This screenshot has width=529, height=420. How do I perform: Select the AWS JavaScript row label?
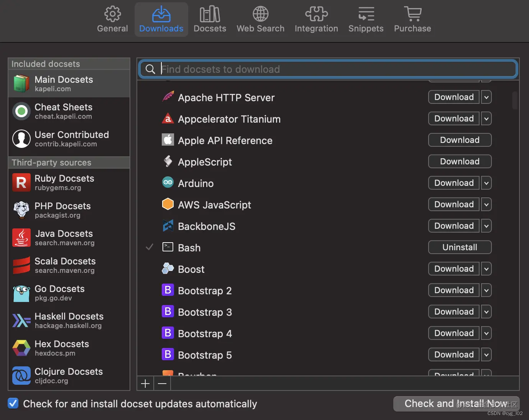(214, 205)
